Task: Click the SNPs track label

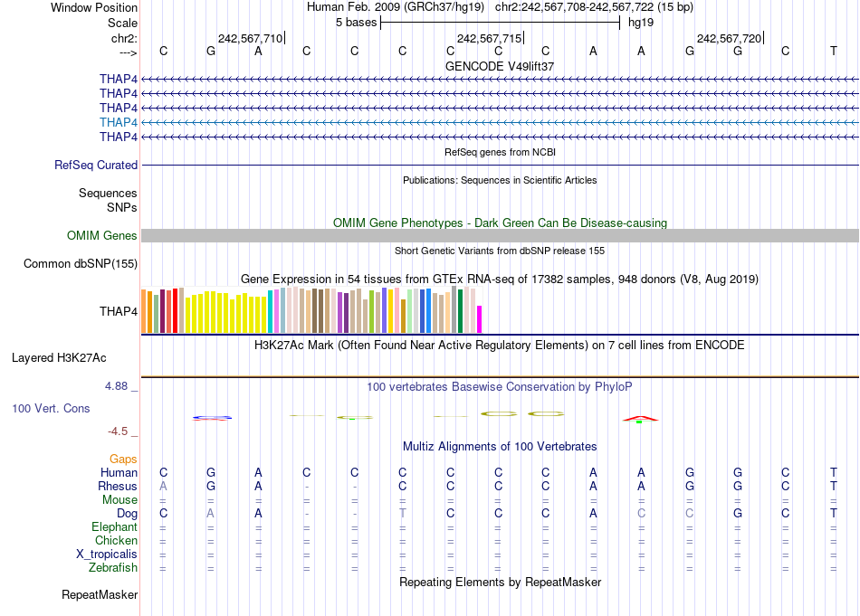Action: coord(122,208)
